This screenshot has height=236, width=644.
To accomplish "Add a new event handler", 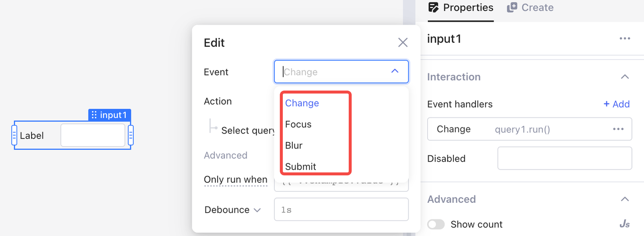I will coord(617,104).
